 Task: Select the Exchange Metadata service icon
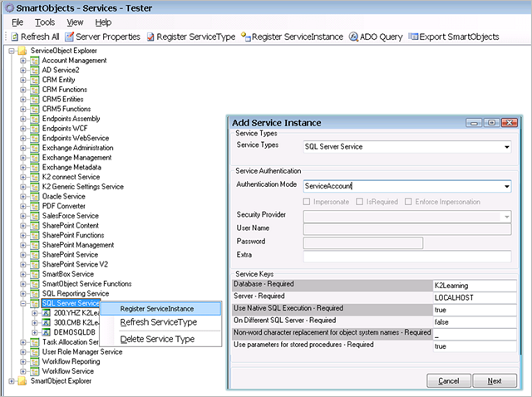click(x=34, y=168)
